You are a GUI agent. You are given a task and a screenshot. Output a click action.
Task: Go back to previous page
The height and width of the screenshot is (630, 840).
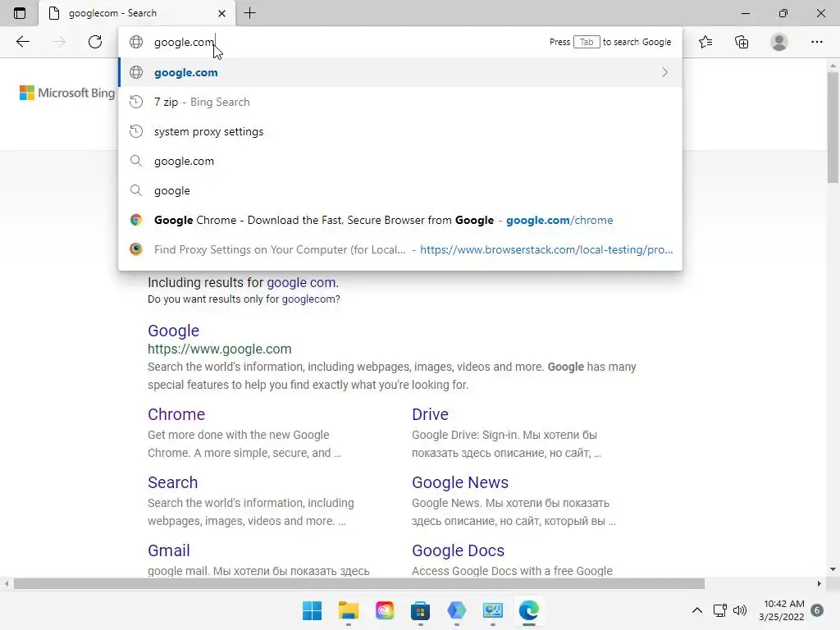point(22,42)
